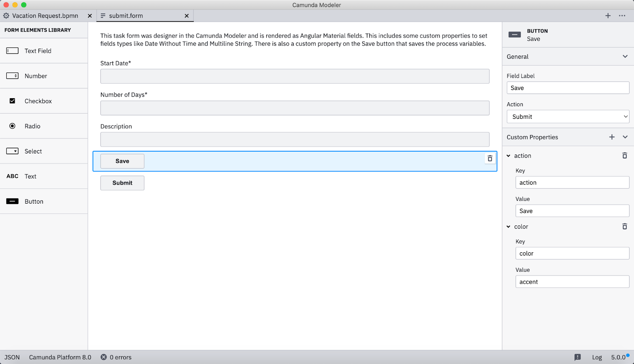634x364 pixels.
Task: Select the Start Date field on canvas
Action: [x=295, y=76]
